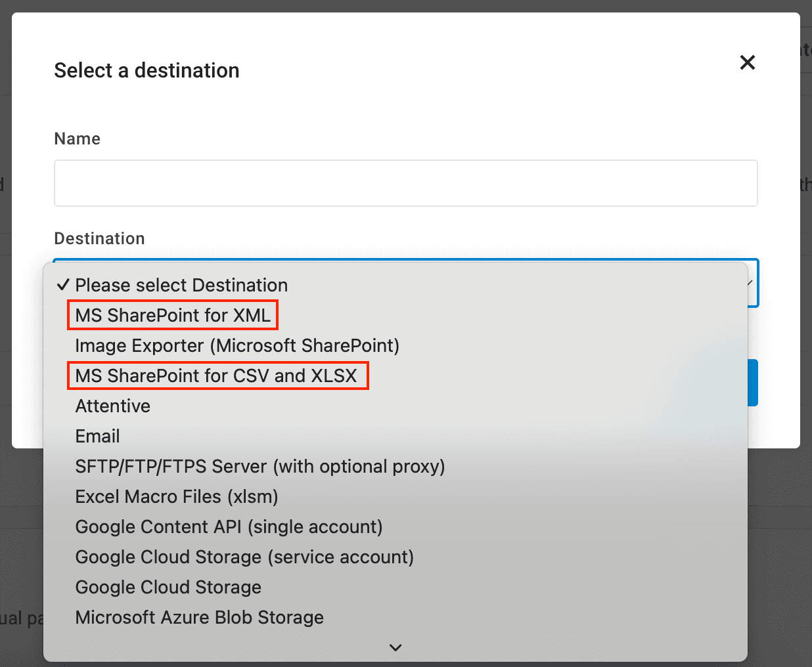Click the blue button behind the dropdown

753,383
